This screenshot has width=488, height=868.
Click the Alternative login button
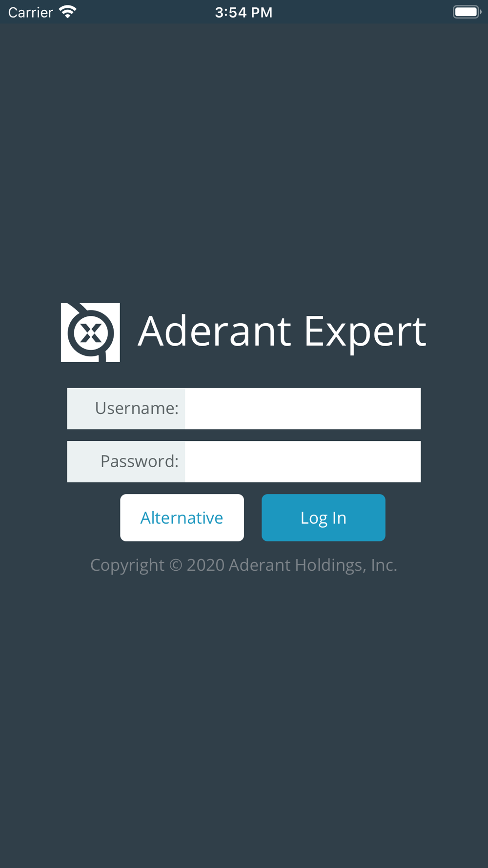(x=182, y=517)
